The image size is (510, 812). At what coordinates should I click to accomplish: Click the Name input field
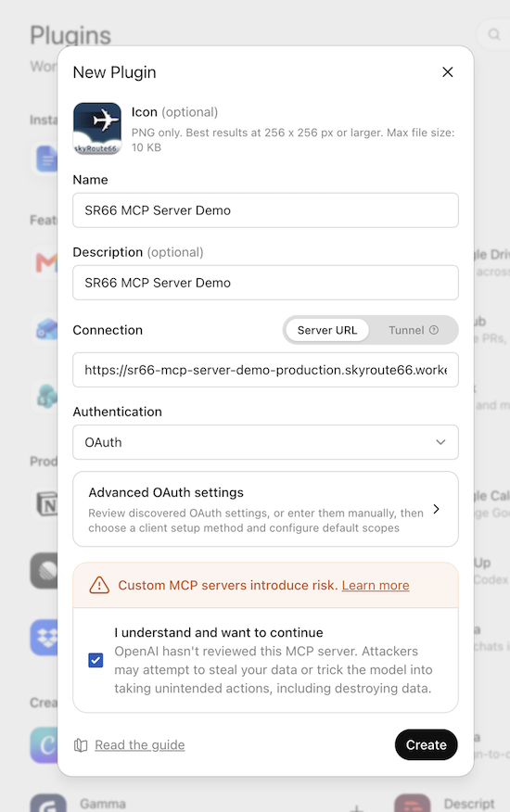[x=265, y=210]
